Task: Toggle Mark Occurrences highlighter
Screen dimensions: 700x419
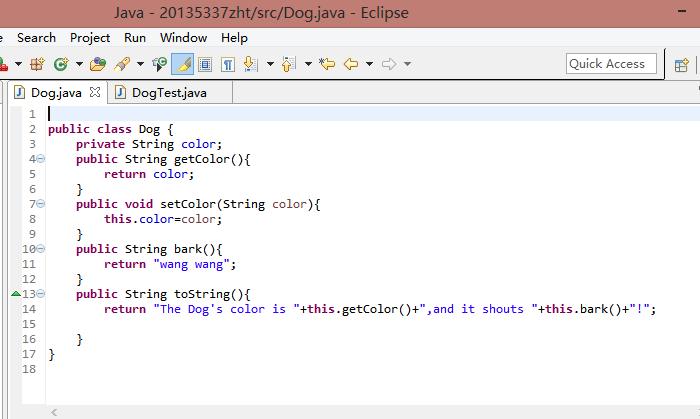Action: pyautogui.click(x=183, y=64)
